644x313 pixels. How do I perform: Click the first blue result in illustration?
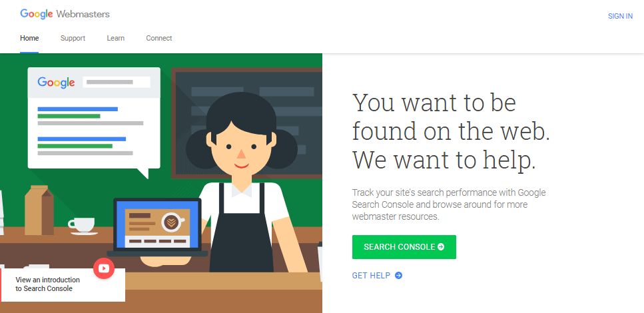pos(78,109)
